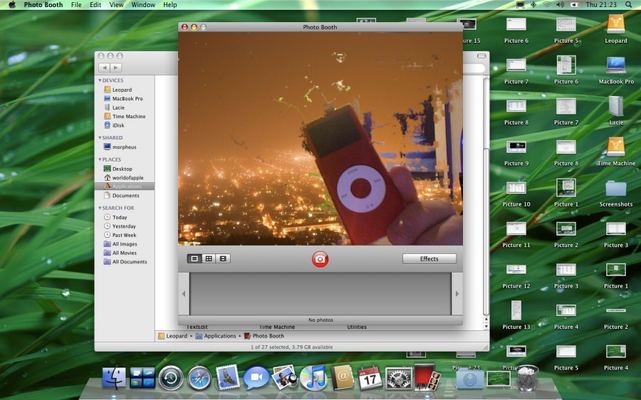Open the Window menu

click(143, 5)
